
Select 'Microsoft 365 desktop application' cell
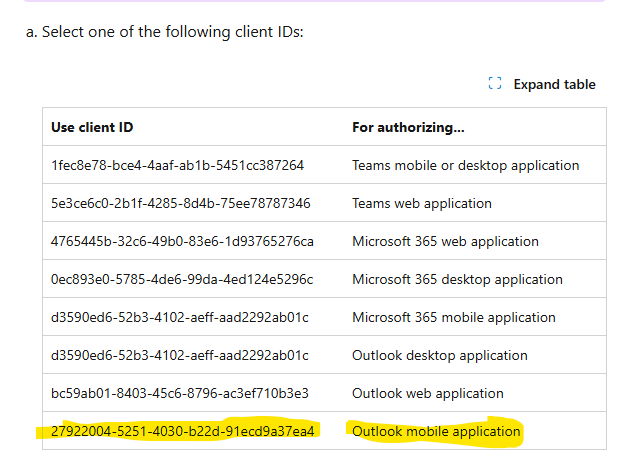457,279
